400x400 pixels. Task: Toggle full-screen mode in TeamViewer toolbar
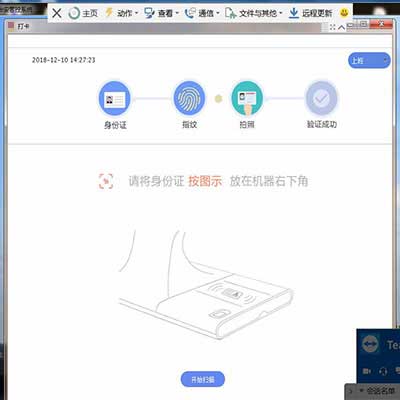tap(332, 27)
